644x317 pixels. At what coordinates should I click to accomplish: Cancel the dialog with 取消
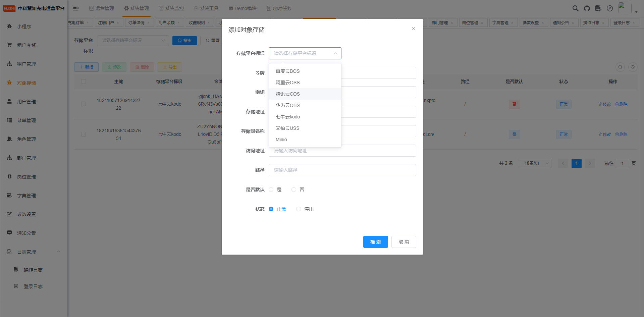click(404, 242)
